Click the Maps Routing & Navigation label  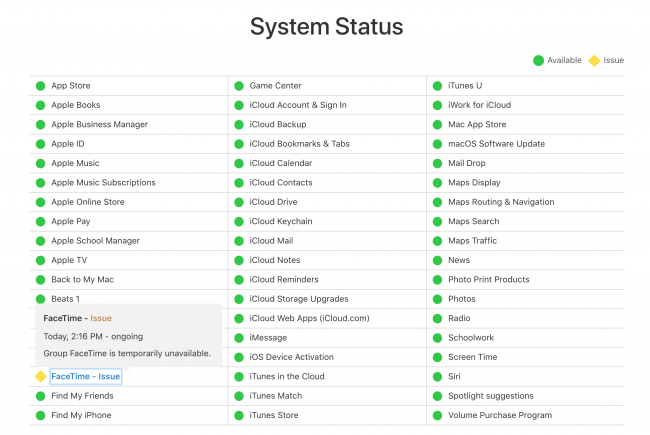tap(501, 202)
